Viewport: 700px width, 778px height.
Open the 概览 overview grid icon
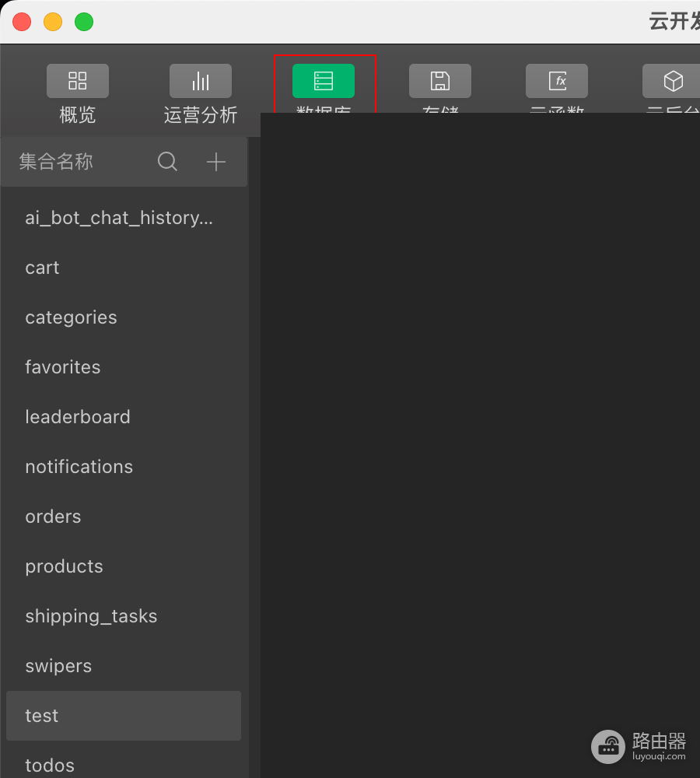pyautogui.click(x=78, y=81)
